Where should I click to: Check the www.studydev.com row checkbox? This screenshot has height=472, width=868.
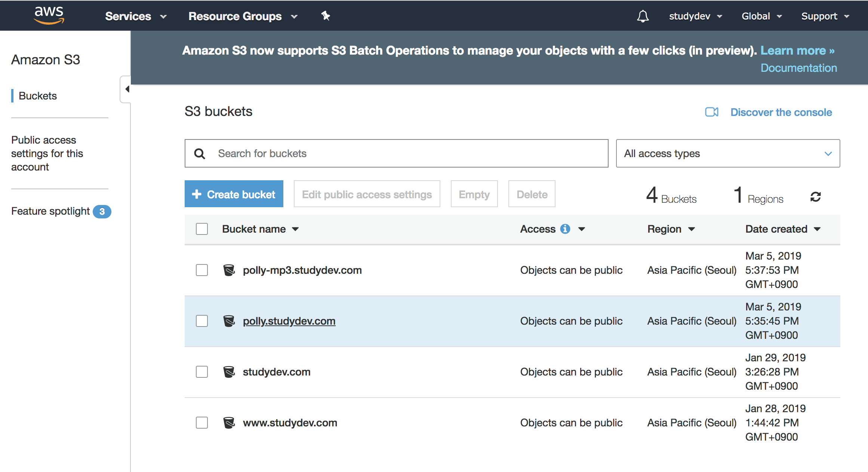click(202, 423)
